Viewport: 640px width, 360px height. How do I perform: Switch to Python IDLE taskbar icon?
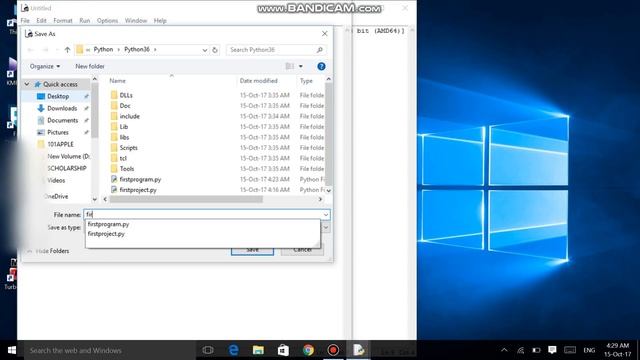click(x=358, y=350)
